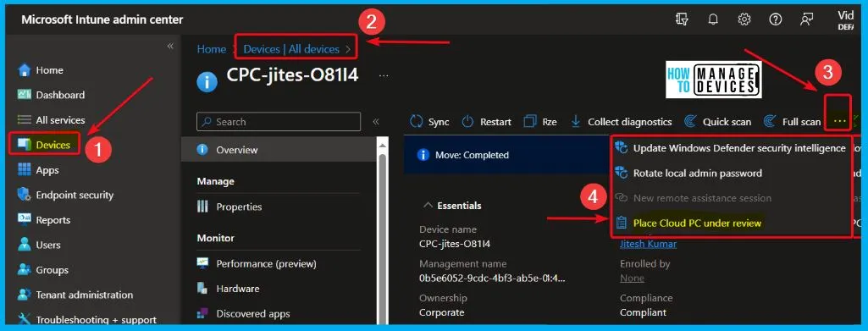Open Reports in the left navigation
868x331 pixels.
[x=44, y=220]
